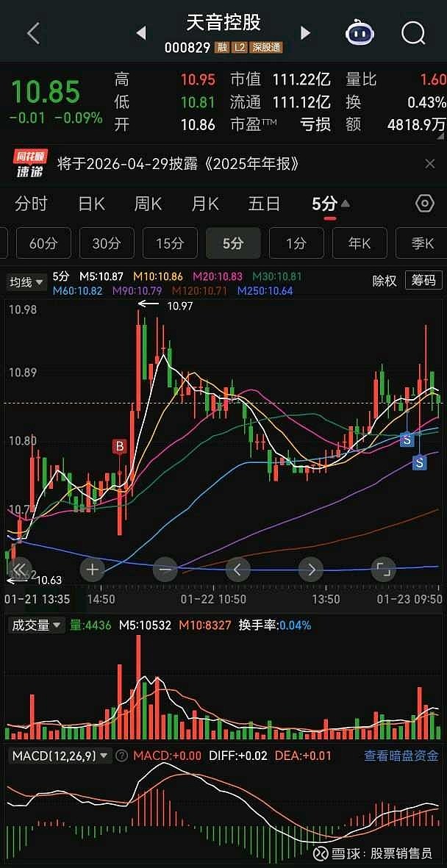Open the 筹码 chip distribution button
This screenshot has width=447, height=868.
pos(423,281)
